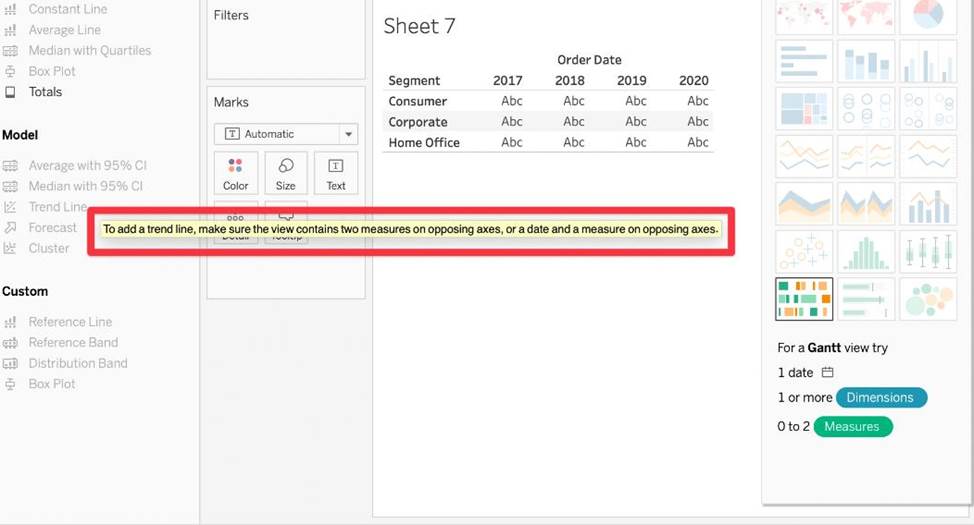The image size is (974, 525).
Task: Pick the scatter plot chart in Show Me
Action: coord(803,251)
